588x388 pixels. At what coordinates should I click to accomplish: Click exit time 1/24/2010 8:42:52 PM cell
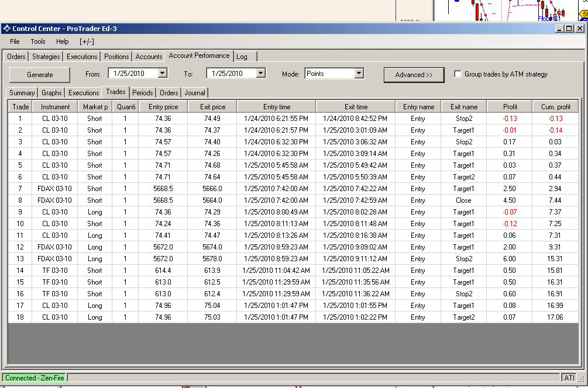(356, 119)
